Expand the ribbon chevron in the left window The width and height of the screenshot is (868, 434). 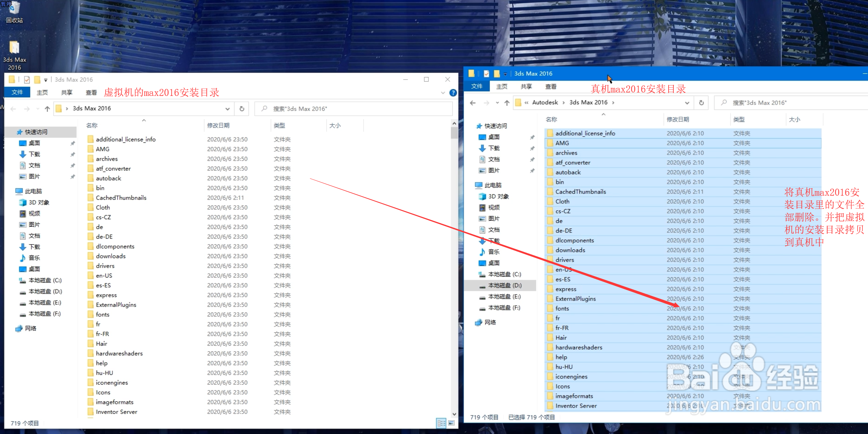click(x=443, y=93)
